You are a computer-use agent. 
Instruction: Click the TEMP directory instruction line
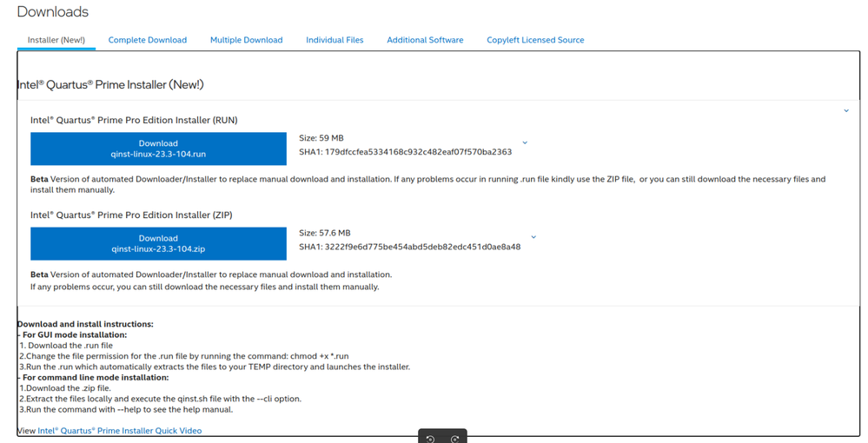(x=215, y=367)
